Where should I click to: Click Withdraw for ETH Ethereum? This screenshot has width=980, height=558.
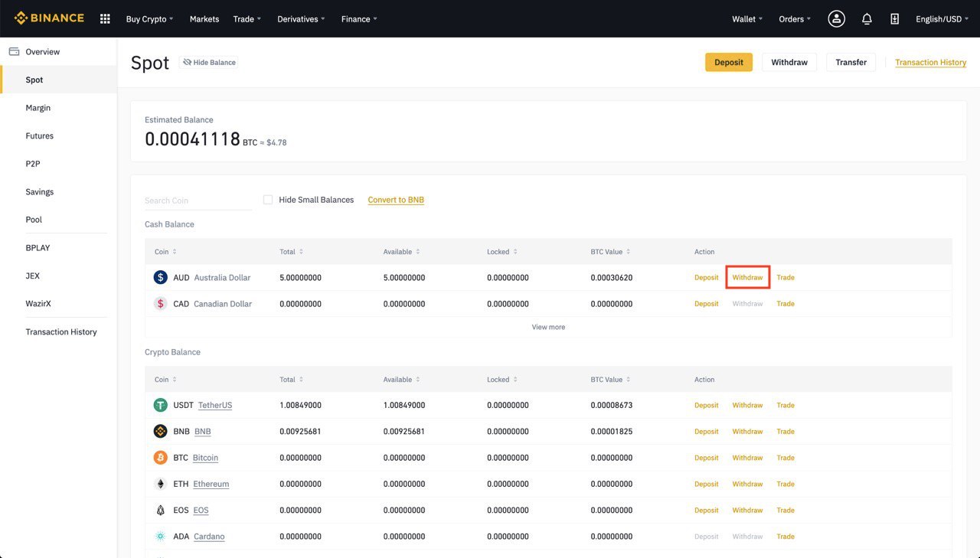point(747,484)
